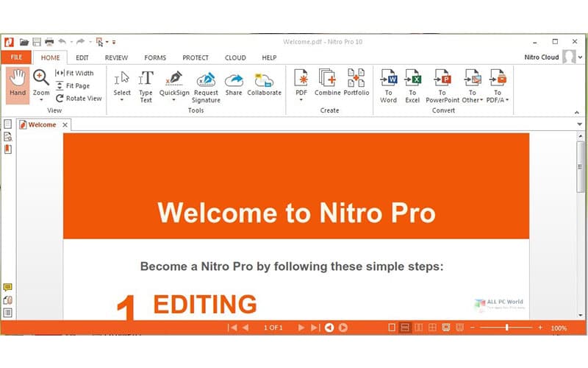Image resolution: width=588 pixels, height=368 pixels.
Task: Switch to the HELP tab
Action: click(269, 57)
